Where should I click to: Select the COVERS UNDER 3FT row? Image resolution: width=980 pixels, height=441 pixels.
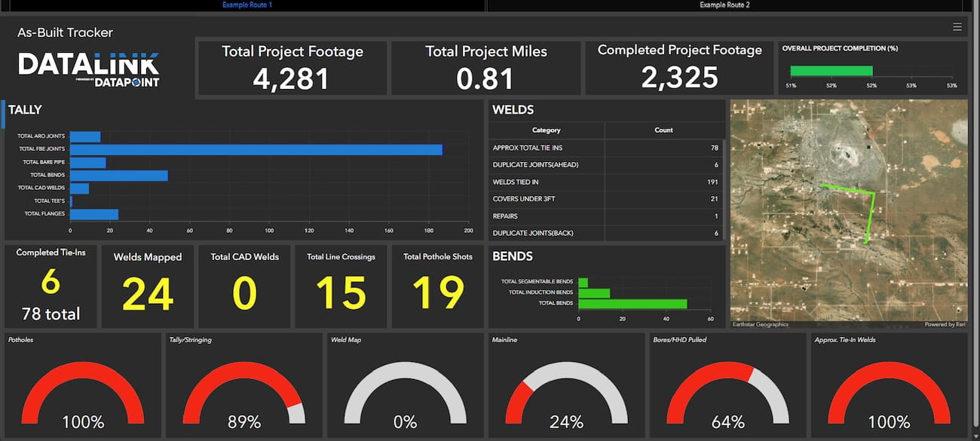pyautogui.click(x=606, y=199)
